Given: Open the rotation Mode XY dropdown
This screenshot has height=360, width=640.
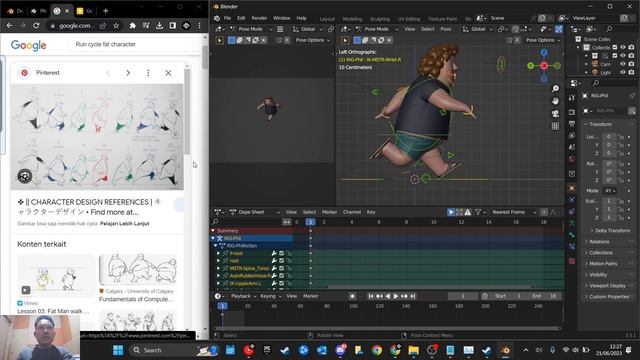Looking at the screenshot, I should (x=610, y=191).
